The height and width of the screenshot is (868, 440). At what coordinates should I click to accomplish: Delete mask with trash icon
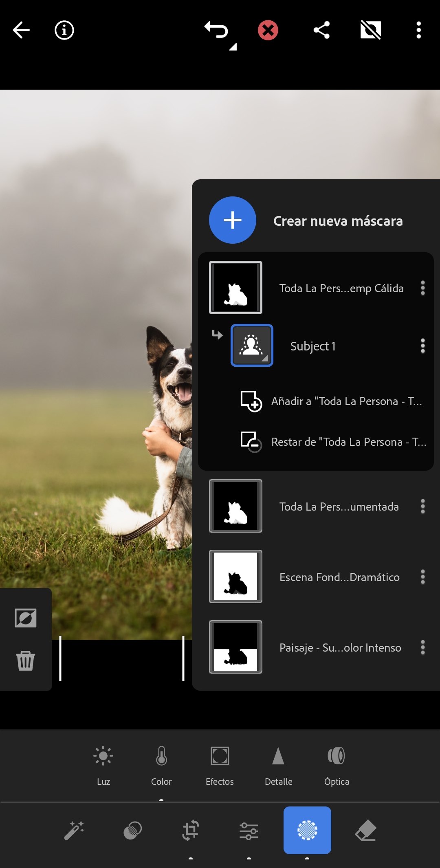(x=25, y=660)
